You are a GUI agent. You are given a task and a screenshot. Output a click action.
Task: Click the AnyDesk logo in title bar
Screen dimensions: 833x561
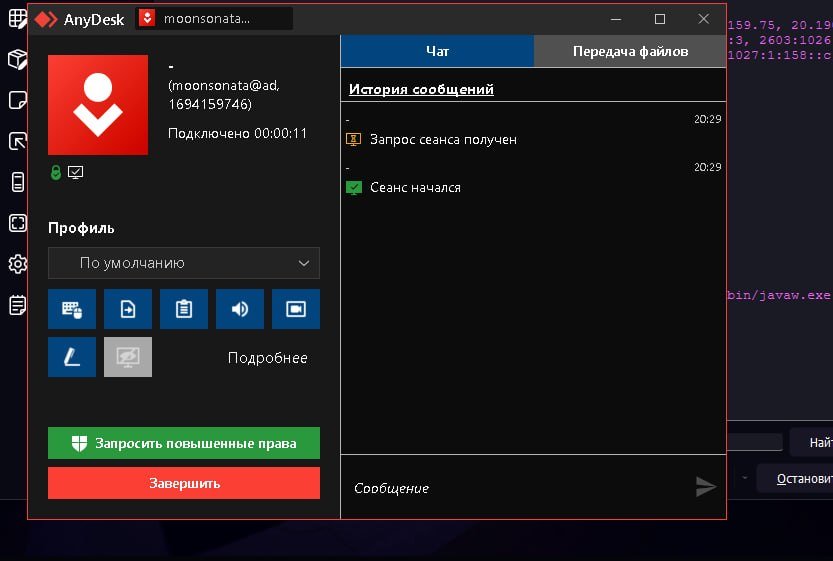(x=46, y=20)
